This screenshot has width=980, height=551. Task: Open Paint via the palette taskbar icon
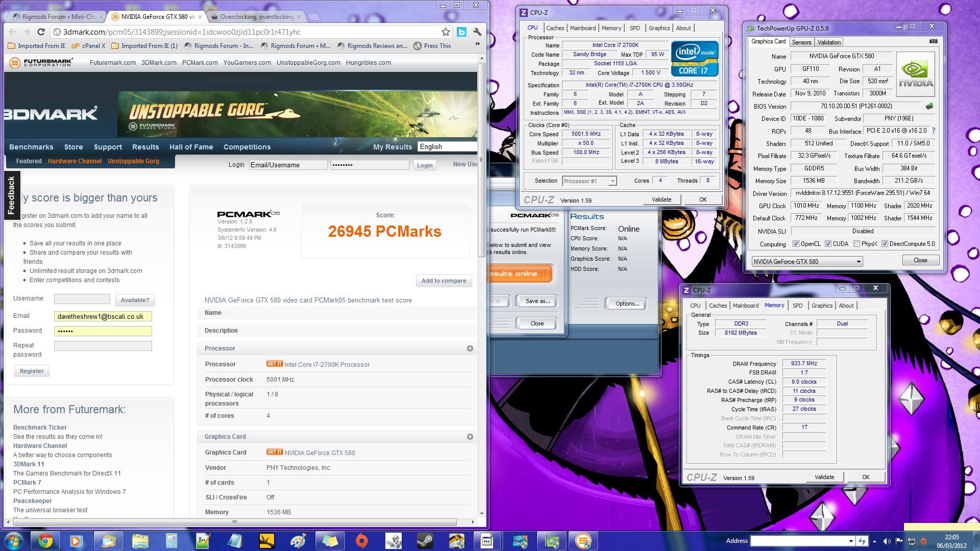(x=298, y=540)
